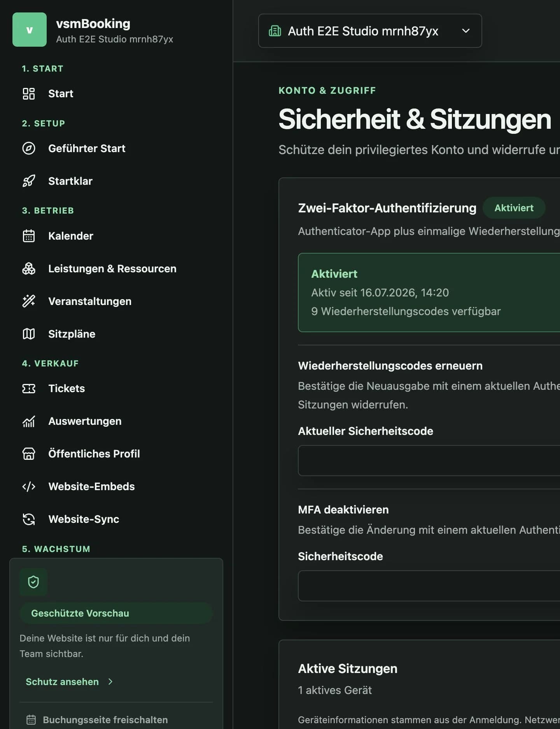The height and width of the screenshot is (729, 560).
Task: Click the Geschützte Vorschau badge
Action: pos(116,613)
